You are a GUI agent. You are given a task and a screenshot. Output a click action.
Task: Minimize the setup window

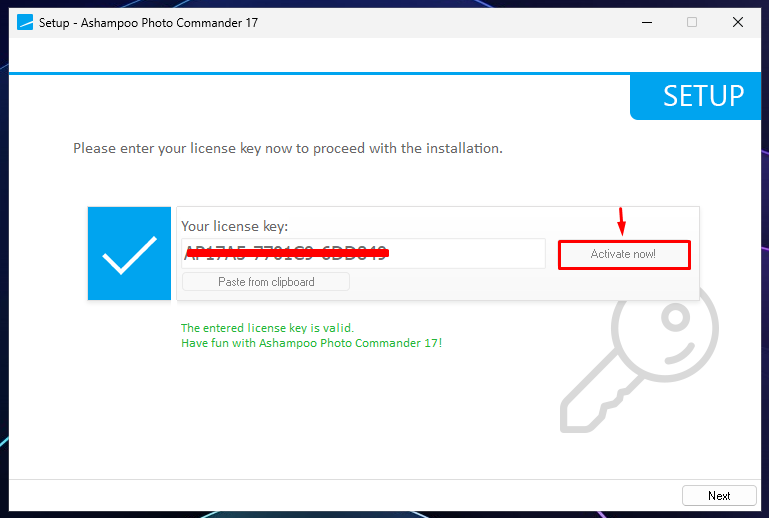click(x=647, y=23)
